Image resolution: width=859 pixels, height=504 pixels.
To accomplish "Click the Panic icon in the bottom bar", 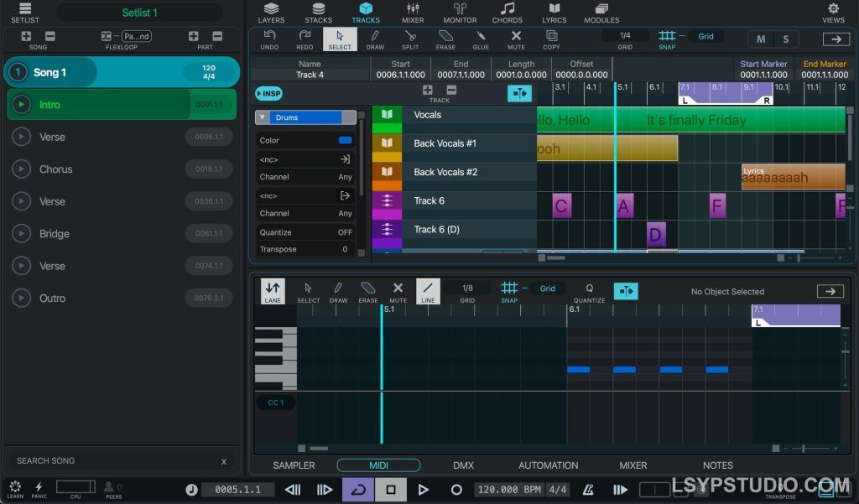I will point(39,489).
